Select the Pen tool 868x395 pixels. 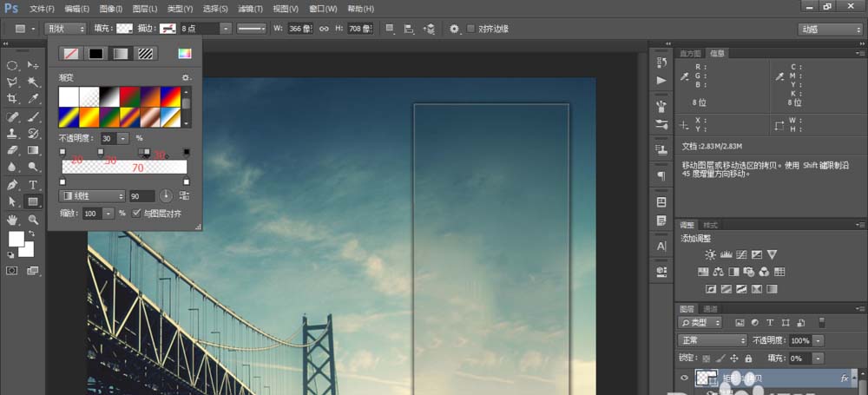point(12,185)
